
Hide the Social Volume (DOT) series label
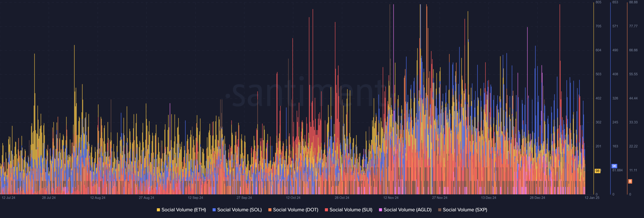296,210
